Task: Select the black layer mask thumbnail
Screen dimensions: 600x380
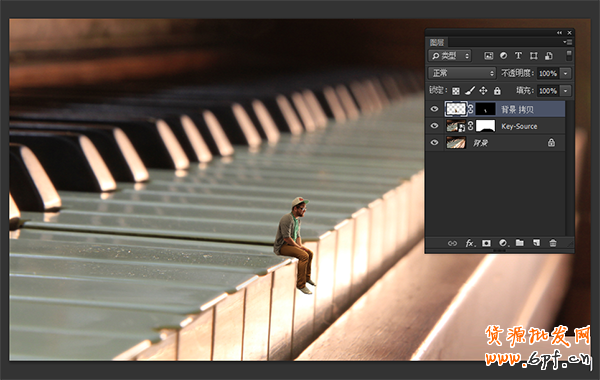Action: [x=485, y=109]
